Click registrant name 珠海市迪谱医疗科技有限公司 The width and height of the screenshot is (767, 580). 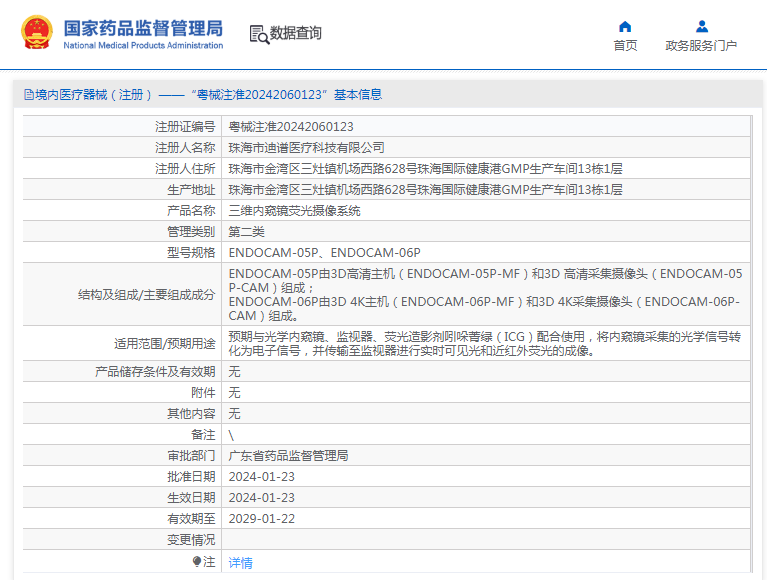[306, 148]
